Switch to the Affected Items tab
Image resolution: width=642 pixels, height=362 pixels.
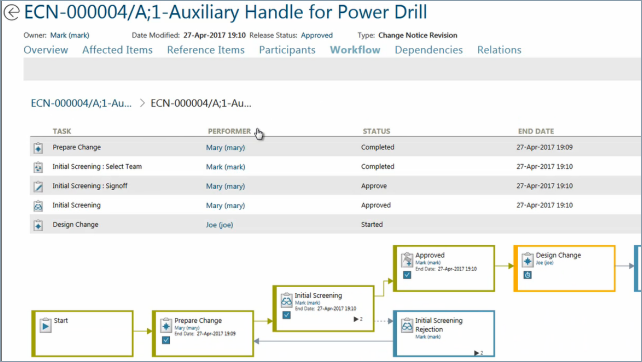pos(118,50)
